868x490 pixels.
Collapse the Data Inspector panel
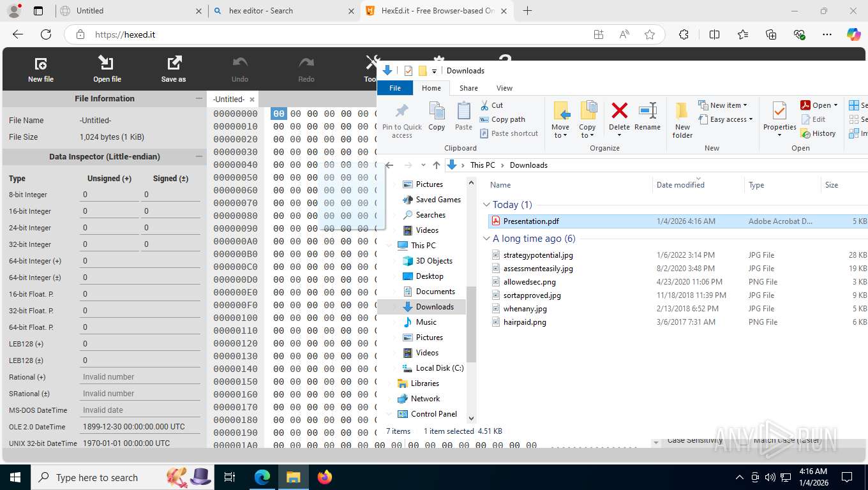coord(198,156)
